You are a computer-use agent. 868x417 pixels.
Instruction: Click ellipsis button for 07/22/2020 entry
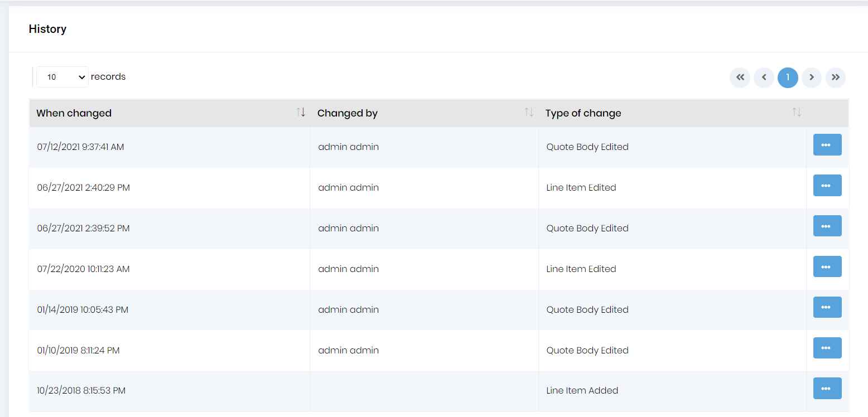pyautogui.click(x=827, y=267)
